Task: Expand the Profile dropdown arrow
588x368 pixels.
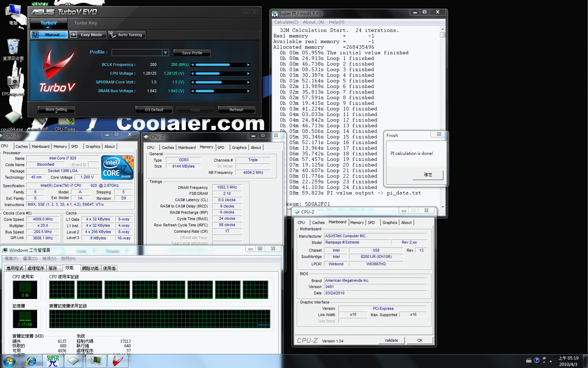Action: [x=166, y=53]
